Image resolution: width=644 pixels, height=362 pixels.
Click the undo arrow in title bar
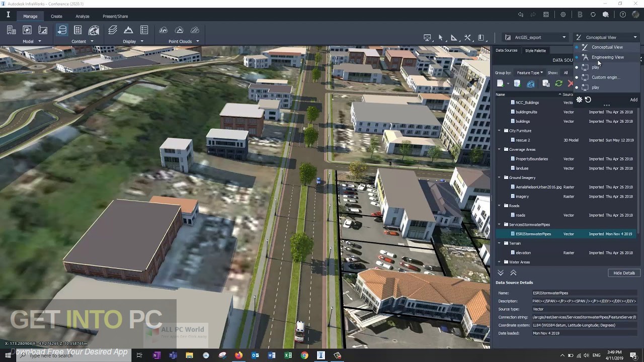click(x=521, y=15)
